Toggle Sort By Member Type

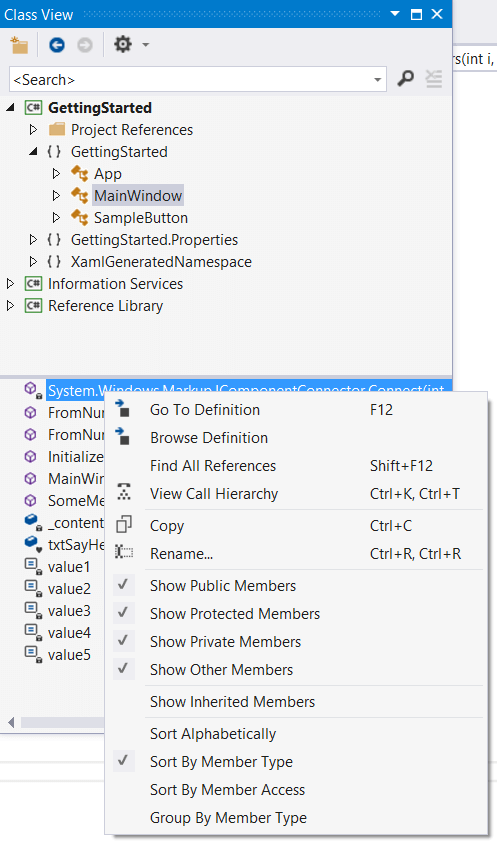pos(296,761)
